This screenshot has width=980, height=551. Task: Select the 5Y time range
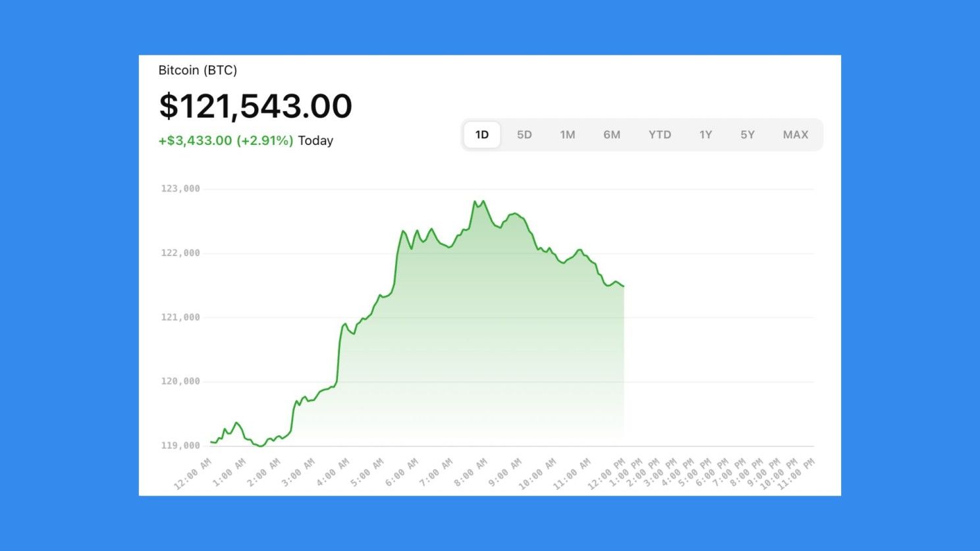pyautogui.click(x=748, y=135)
